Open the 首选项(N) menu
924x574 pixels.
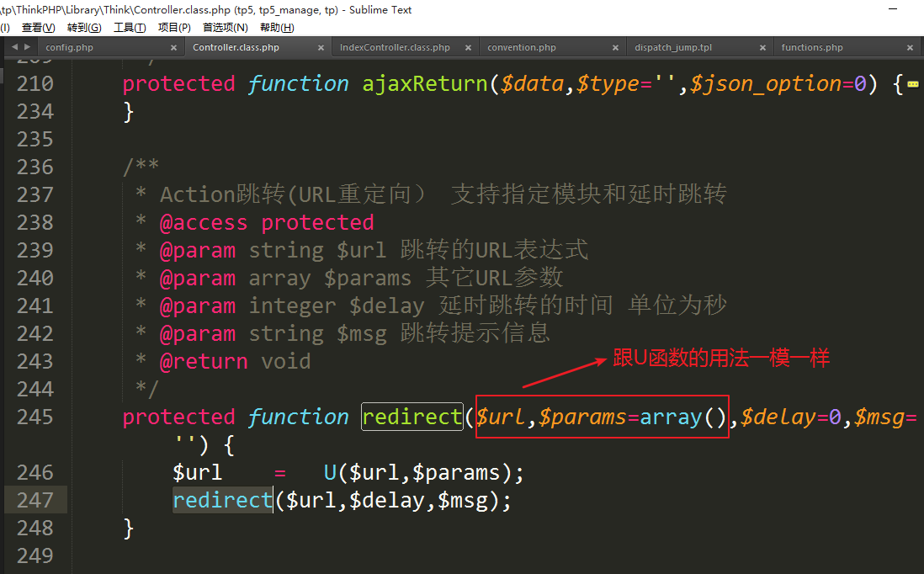(225, 28)
